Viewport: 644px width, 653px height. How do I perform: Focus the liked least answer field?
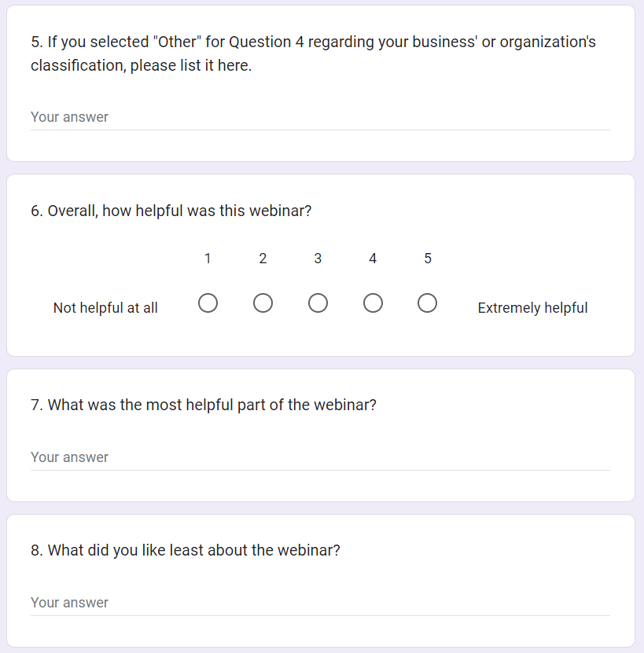pos(320,603)
